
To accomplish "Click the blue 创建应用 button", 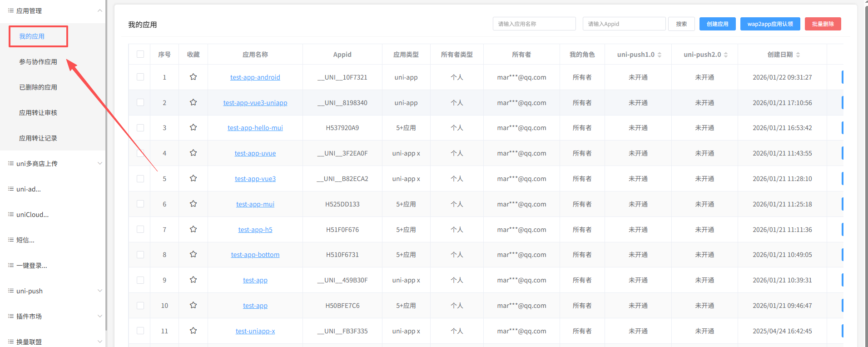I will (718, 24).
